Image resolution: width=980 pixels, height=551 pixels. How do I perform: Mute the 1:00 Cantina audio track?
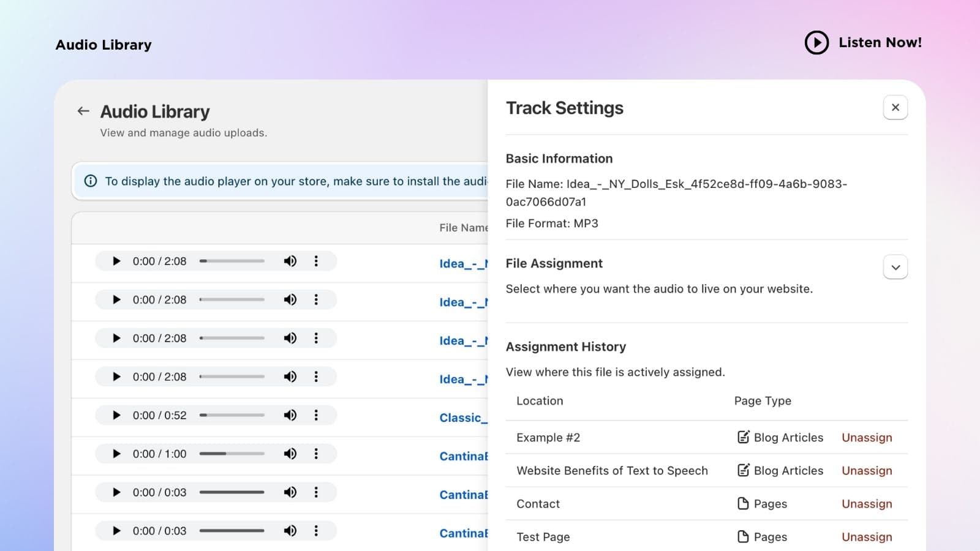tap(290, 454)
